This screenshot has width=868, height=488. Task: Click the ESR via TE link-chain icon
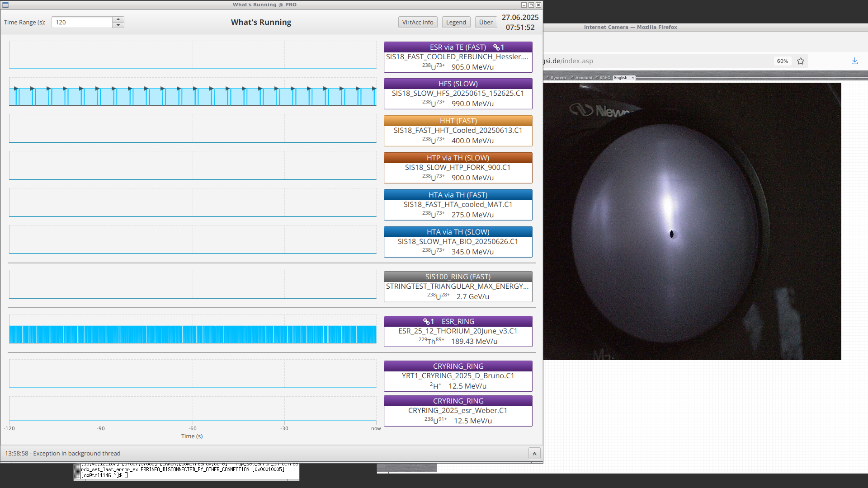pyautogui.click(x=496, y=47)
